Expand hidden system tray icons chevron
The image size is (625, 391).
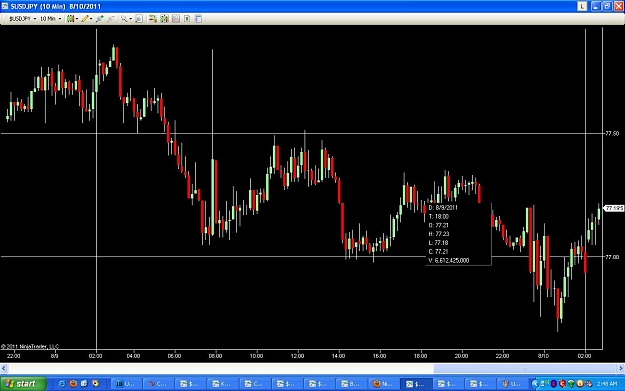535,383
